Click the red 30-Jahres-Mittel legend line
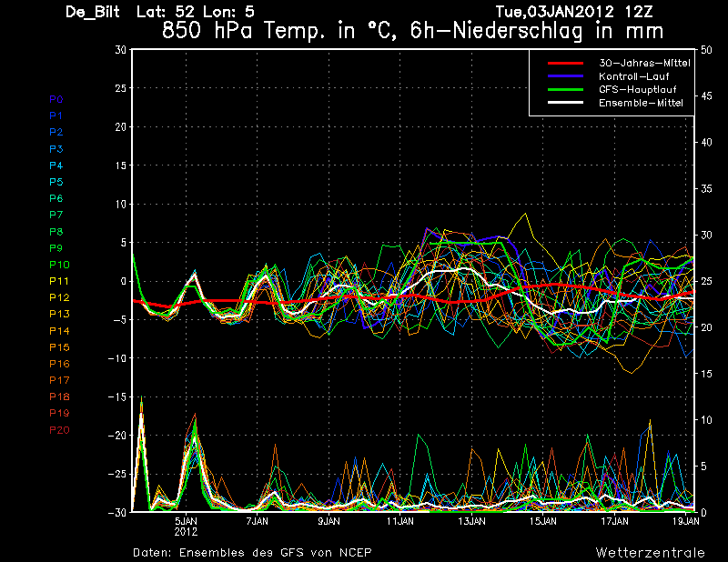 tap(565, 63)
